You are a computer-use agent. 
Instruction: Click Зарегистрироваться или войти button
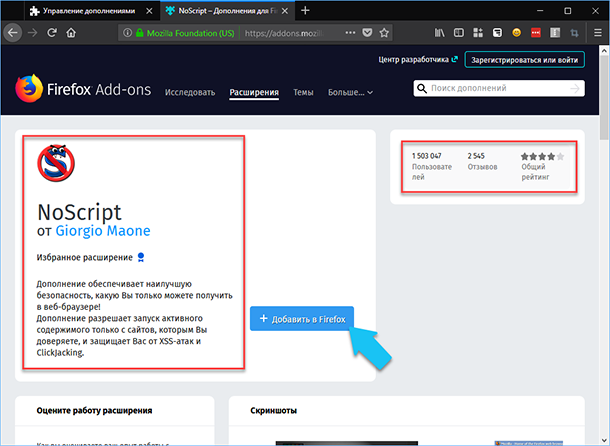(524, 60)
